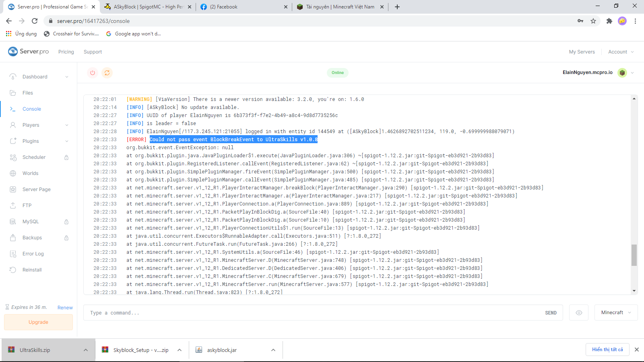Open the Pricing menu item
The height and width of the screenshot is (362, 644).
[66, 52]
